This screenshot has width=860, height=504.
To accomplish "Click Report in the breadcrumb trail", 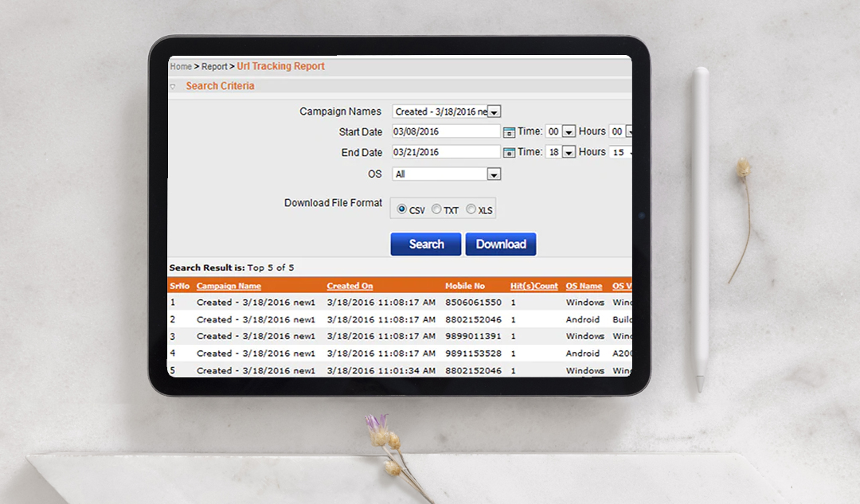I will click(x=214, y=66).
